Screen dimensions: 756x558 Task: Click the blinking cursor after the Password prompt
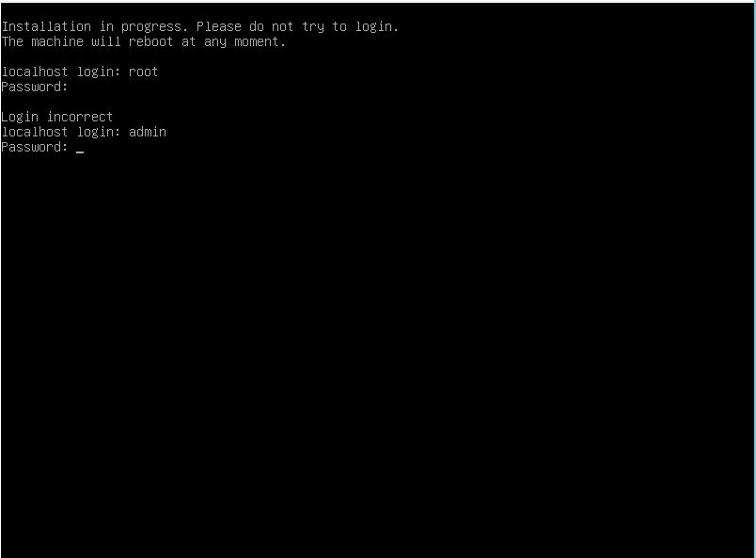coord(80,152)
